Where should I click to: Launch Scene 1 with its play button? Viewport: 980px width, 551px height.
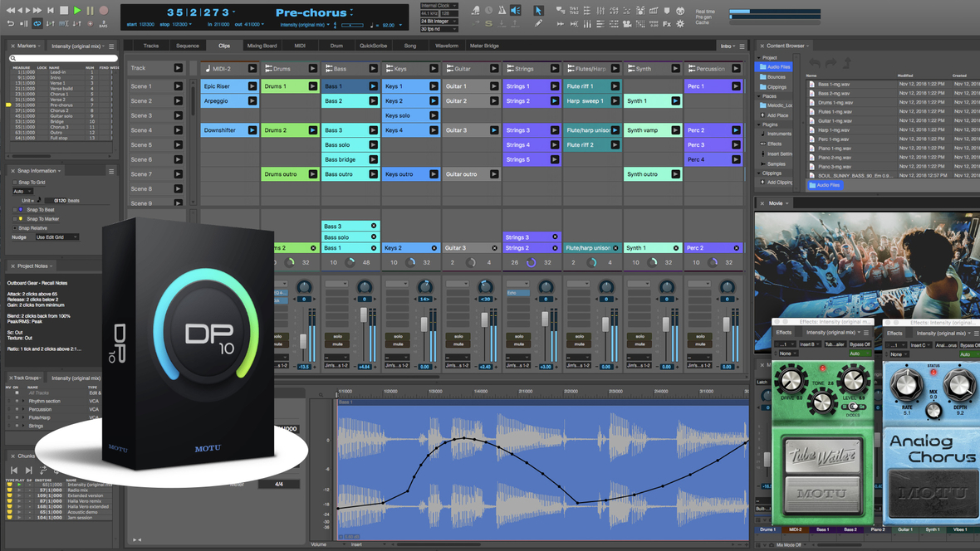178,86
